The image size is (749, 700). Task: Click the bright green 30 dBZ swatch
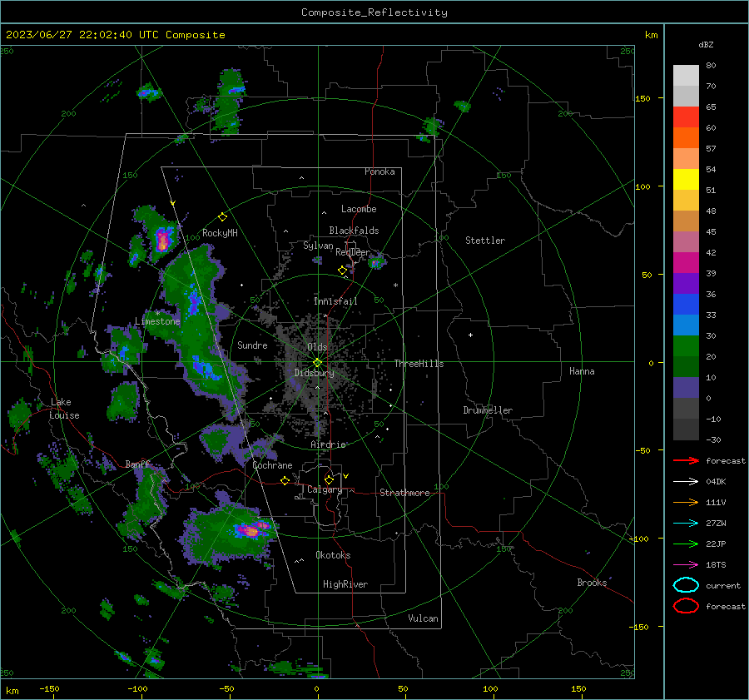(x=686, y=346)
